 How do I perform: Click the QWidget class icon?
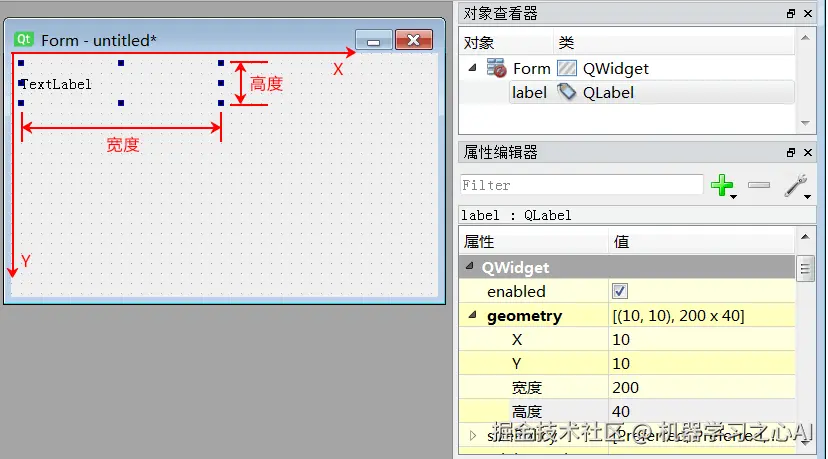(x=567, y=68)
